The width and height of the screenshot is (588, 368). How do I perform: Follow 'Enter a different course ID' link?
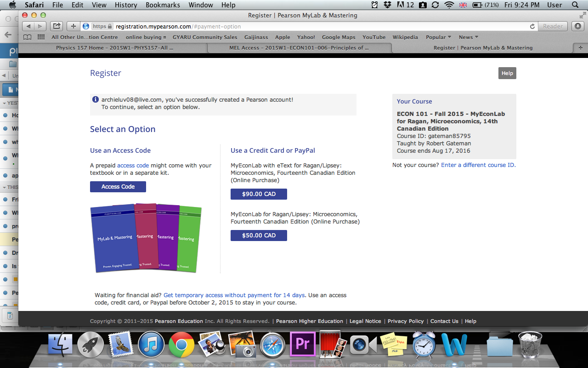[x=477, y=165]
